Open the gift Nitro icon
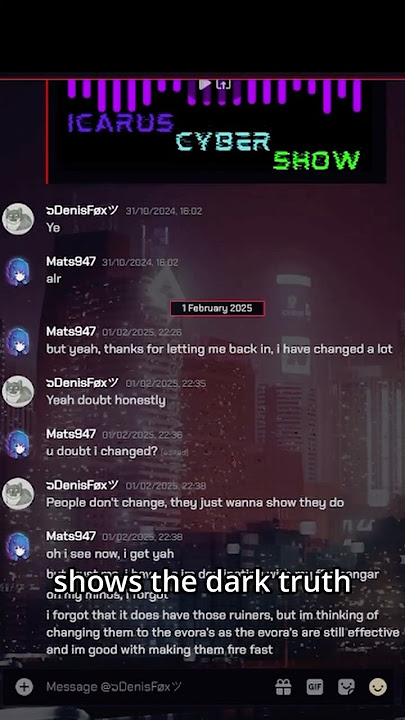The width and height of the screenshot is (405, 720). point(283,687)
